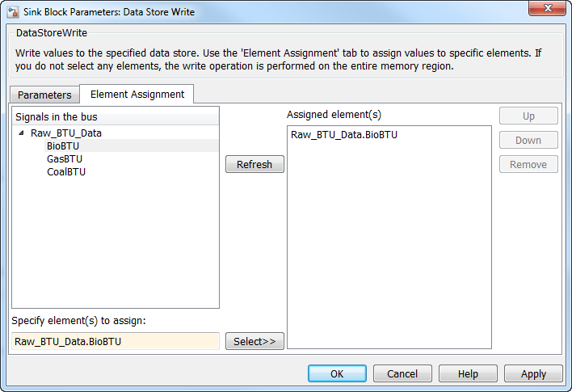Select the Raw_BTU_Data bus in tree
Image resolution: width=572 pixels, height=392 pixels.
[x=65, y=133]
